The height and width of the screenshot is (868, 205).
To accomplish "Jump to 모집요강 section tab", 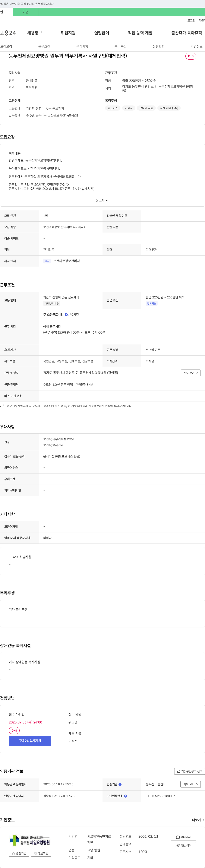I will 6,46.
